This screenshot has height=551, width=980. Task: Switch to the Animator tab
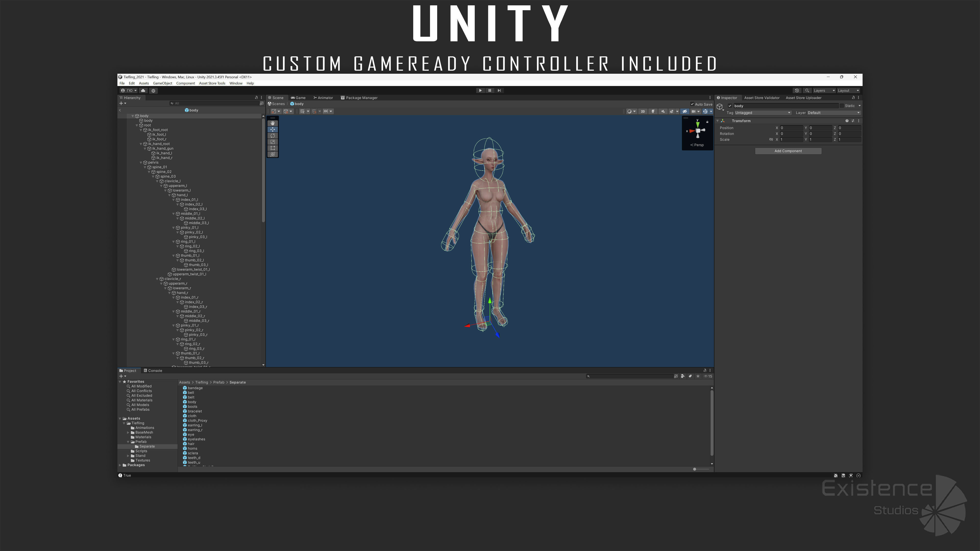click(x=323, y=98)
